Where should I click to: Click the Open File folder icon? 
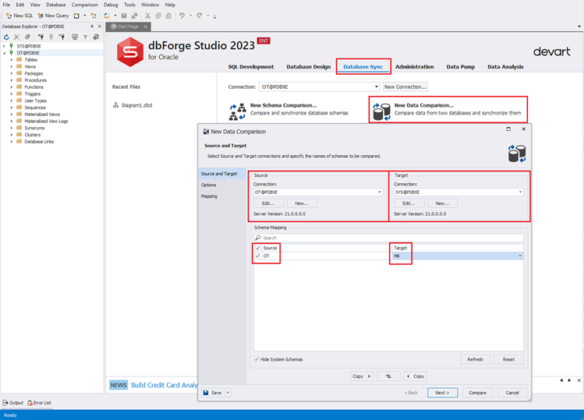(x=107, y=16)
